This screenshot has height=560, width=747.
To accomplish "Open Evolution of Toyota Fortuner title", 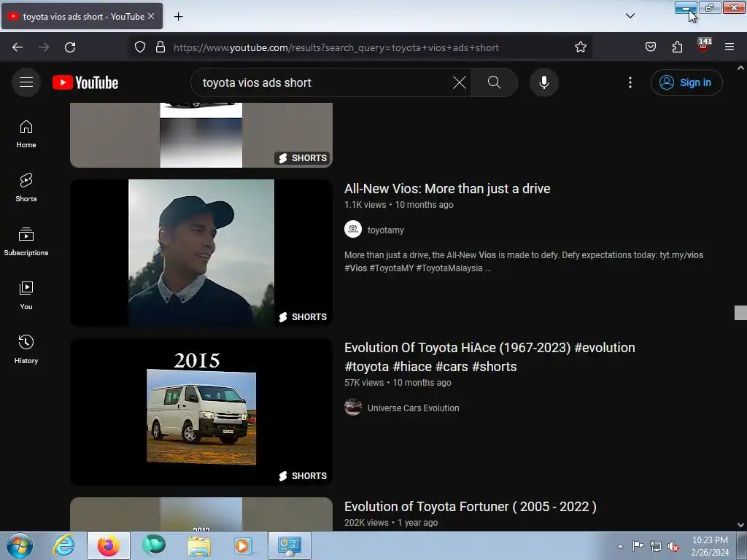I will tap(471, 507).
